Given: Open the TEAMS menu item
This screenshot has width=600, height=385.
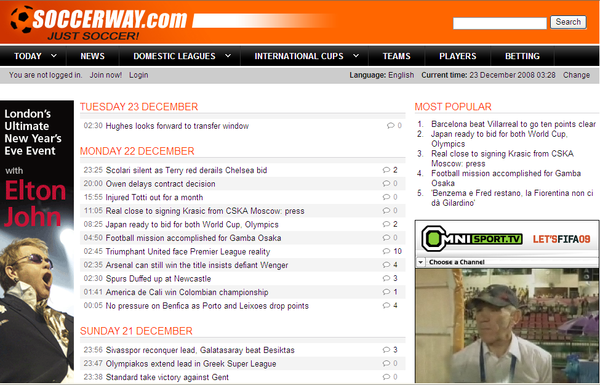Looking at the screenshot, I should tap(396, 56).
